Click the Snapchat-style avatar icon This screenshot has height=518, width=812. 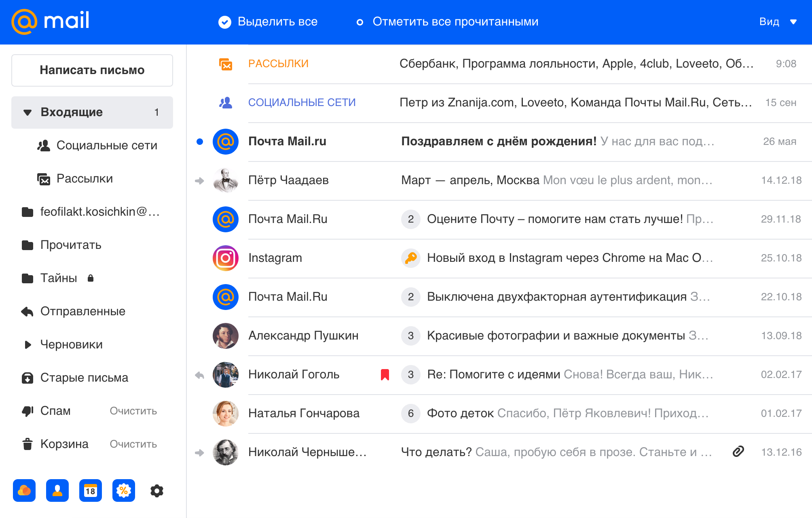click(56, 490)
